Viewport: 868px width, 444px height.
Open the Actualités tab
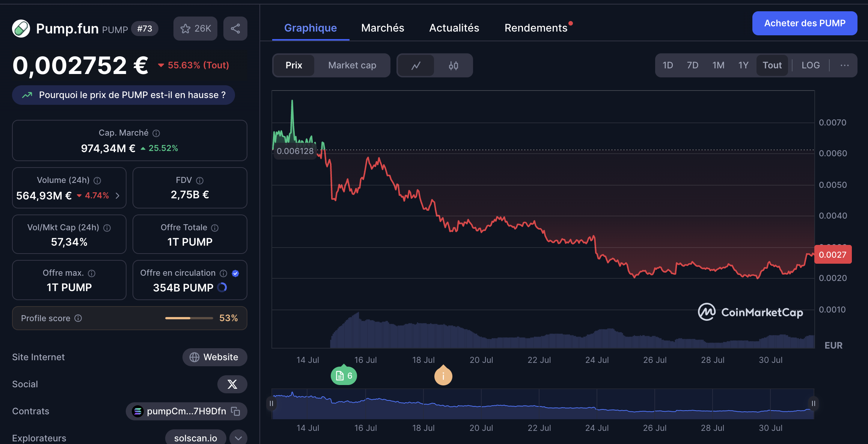pos(454,28)
